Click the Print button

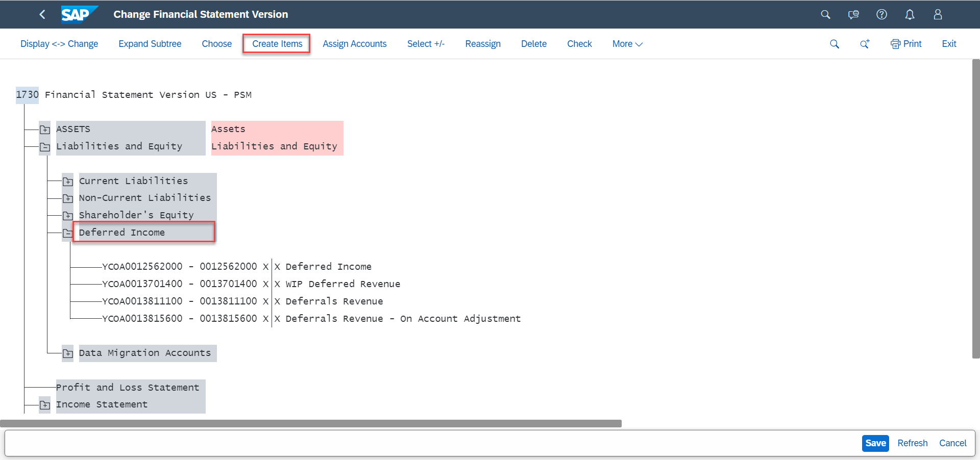click(906, 44)
